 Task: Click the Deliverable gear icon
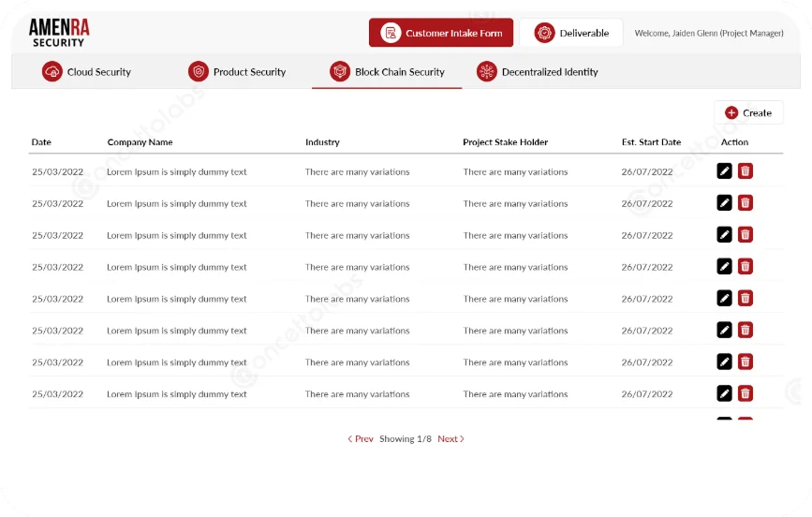click(x=544, y=33)
